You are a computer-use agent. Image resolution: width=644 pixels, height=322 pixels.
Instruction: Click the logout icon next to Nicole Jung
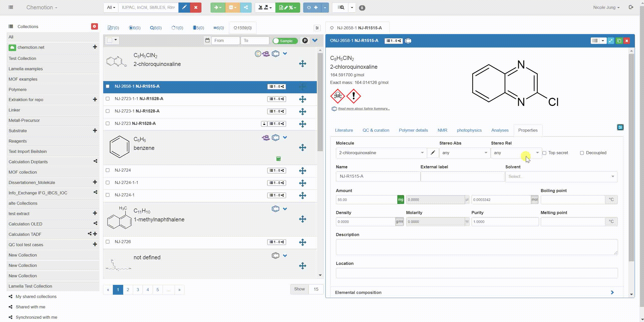point(631,7)
